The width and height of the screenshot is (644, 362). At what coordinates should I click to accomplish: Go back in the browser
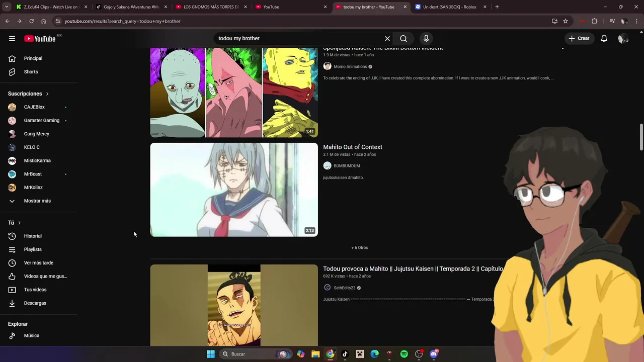click(7, 21)
